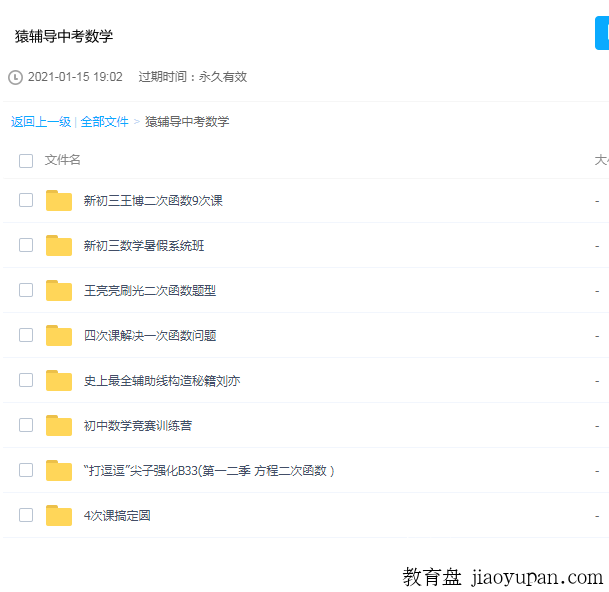This screenshot has height=592, width=609.
Task: Click the clock icon beside the date 2021-01-15
Action: [x=16, y=77]
